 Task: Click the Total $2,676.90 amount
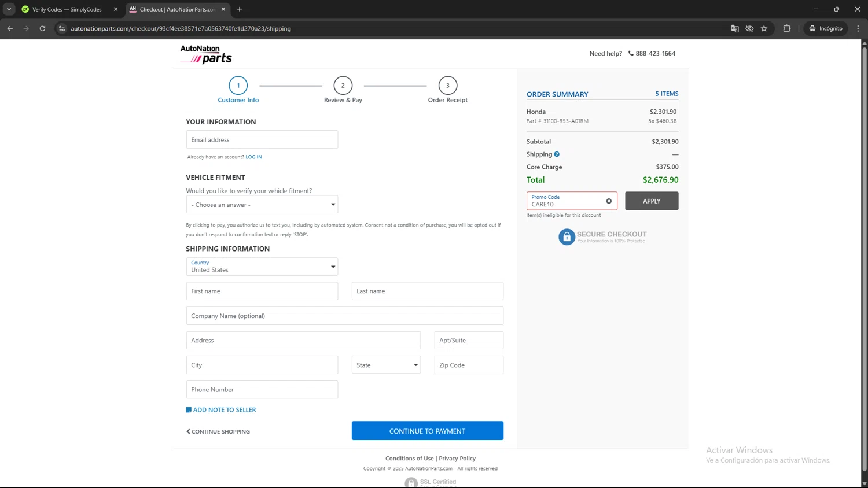tap(661, 180)
